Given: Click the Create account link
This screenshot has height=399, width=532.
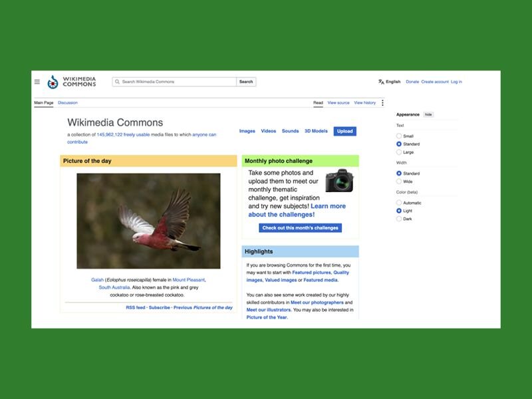Looking at the screenshot, I should [x=435, y=82].
